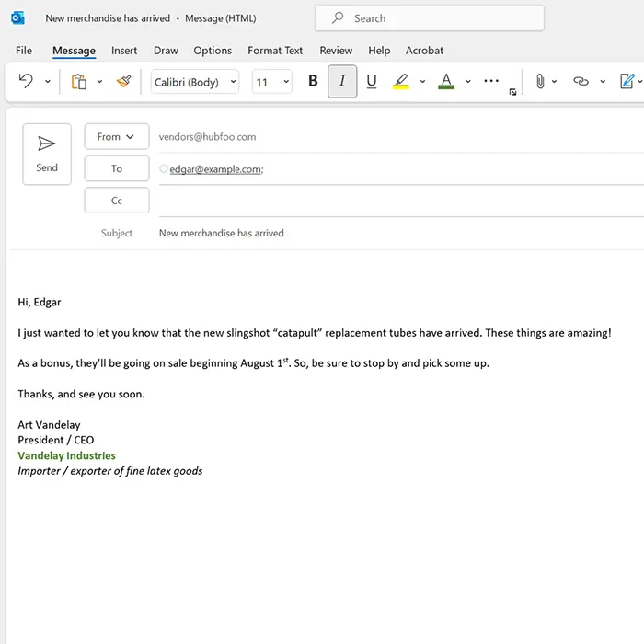Viewport: 644px width, 644px height.
Task: Click the "President / CEO" line
Action: point(56,440)
